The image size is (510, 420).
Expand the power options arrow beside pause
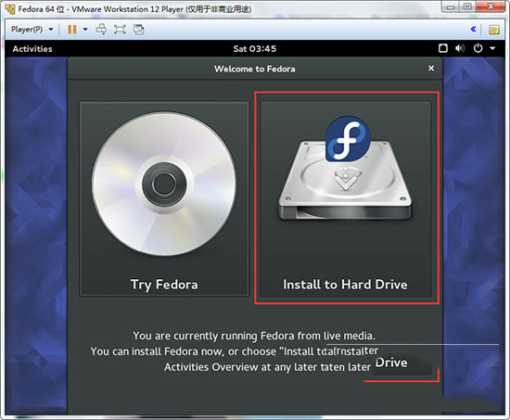pyautogui.click(x=85, y=30)
